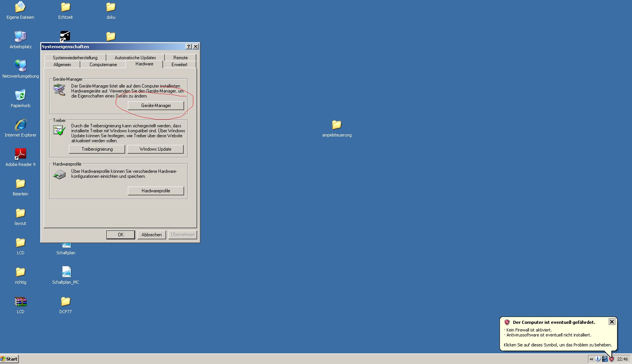Expand hidden tray icons with chevron
The image size is (632, 364).
pyautogui.click(x=591, y=359)
